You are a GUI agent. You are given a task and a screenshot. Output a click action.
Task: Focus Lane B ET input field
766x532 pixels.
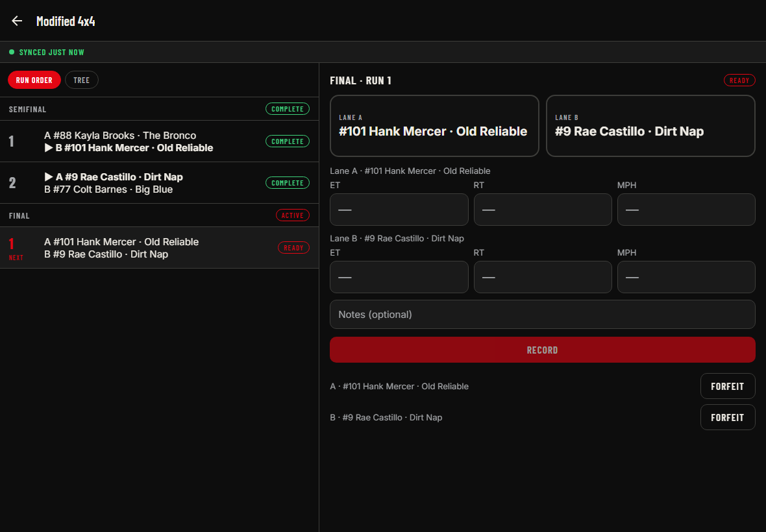(x=399, y=277)
